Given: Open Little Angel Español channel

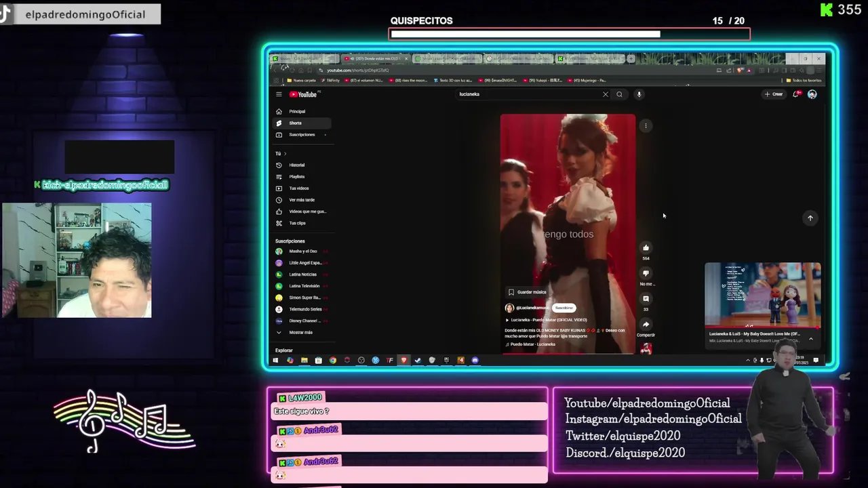Looking at the screenshot, I should [303, 262].
